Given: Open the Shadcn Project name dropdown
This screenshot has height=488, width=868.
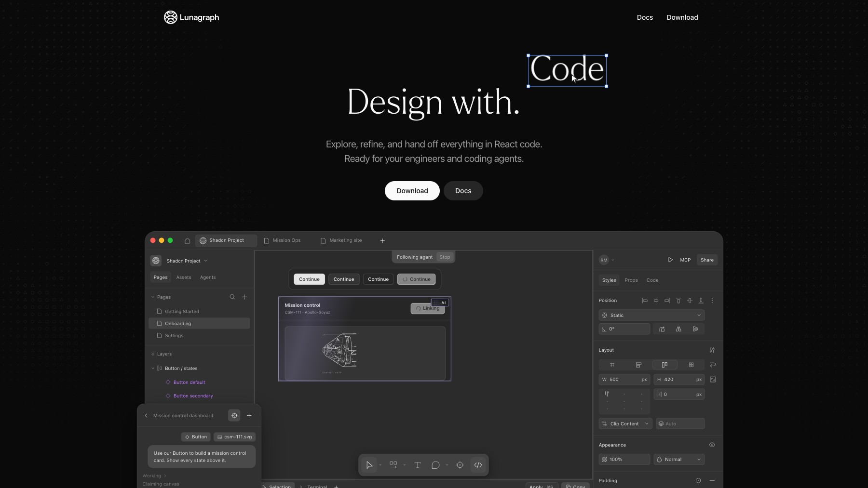Looking at the screenshot, I should click(187, 261).
